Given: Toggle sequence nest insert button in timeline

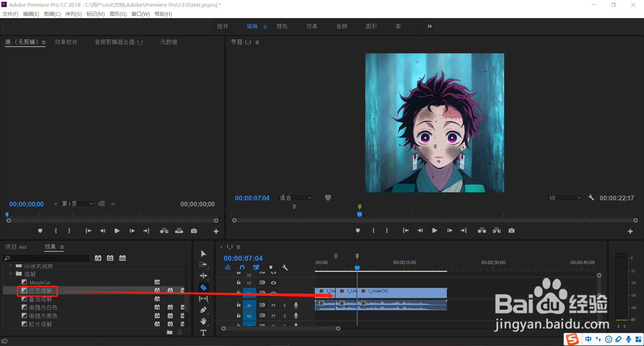Looking at the screenshot, I should (x=228, y=267).
